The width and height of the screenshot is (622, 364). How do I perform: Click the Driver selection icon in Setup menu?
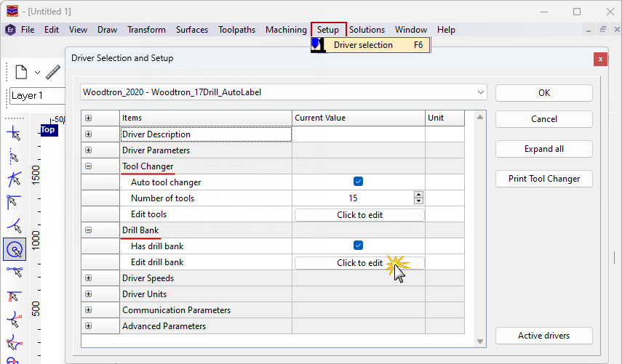click(318, 45)
